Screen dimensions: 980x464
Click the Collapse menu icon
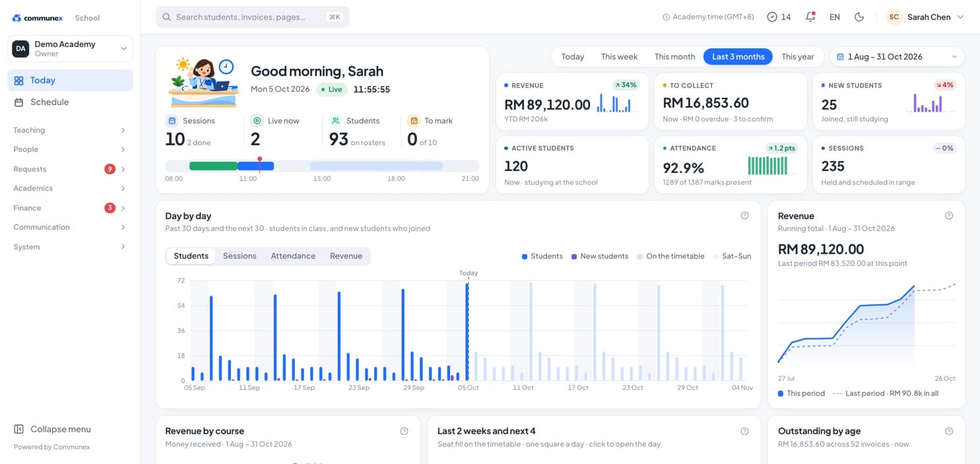[x=19, y=429]
